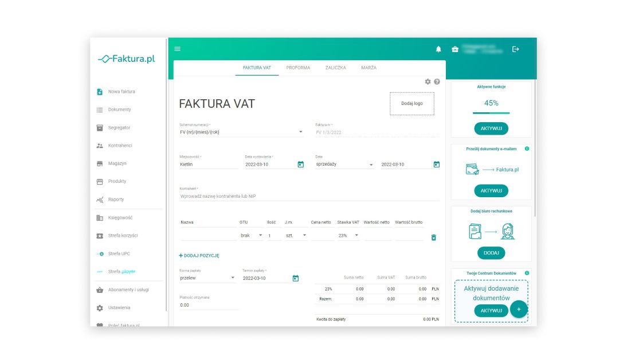Click the Data wystawienia date field
627x364 pixels.
point(269,165)
